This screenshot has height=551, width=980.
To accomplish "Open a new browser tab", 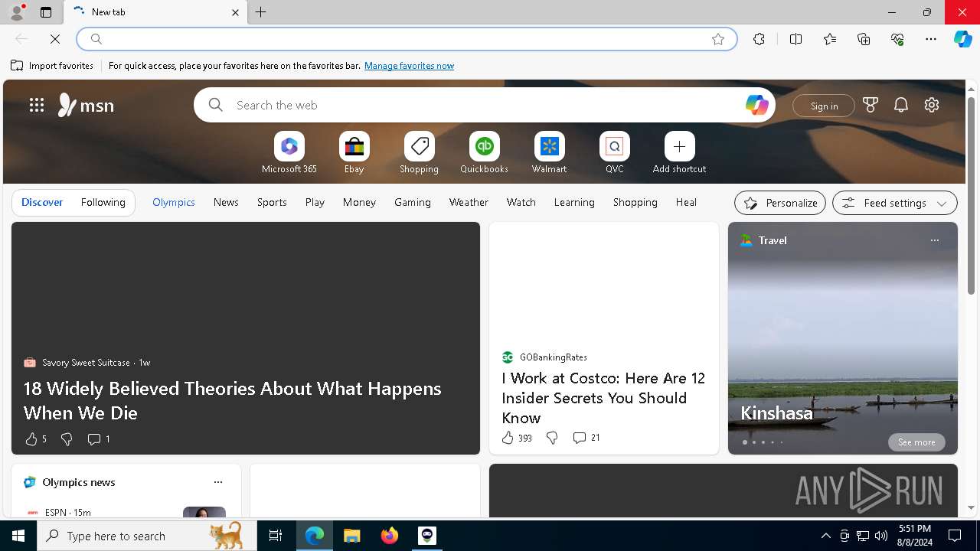I will coord(261,12).
